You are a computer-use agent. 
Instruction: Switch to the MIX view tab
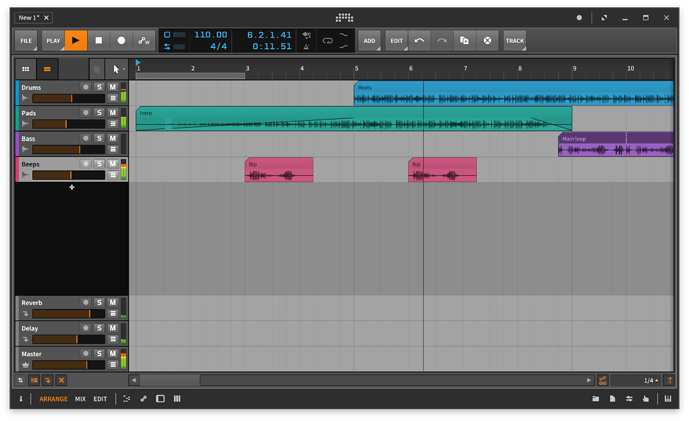point(80,399)
